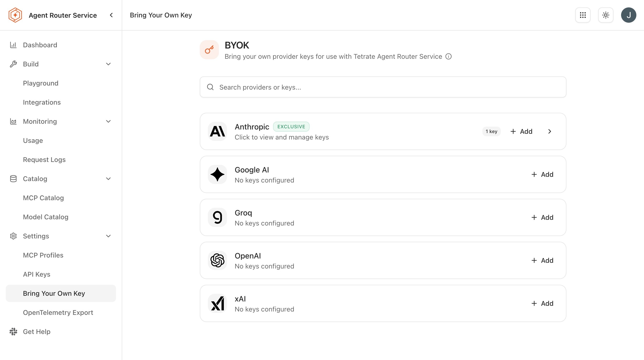644x360 pixels.
Task: Open Get Help
Action: tap(61, 332)
